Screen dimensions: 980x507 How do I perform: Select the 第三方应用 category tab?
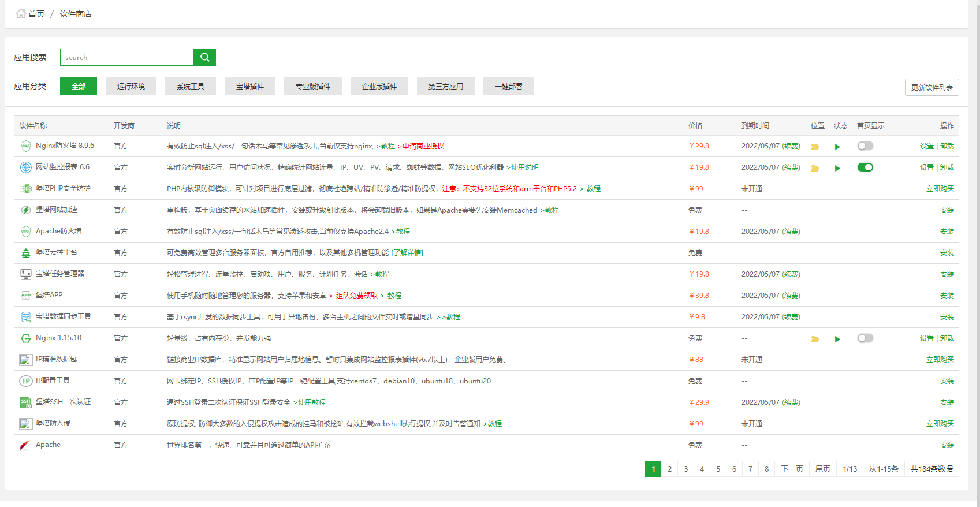446,86
